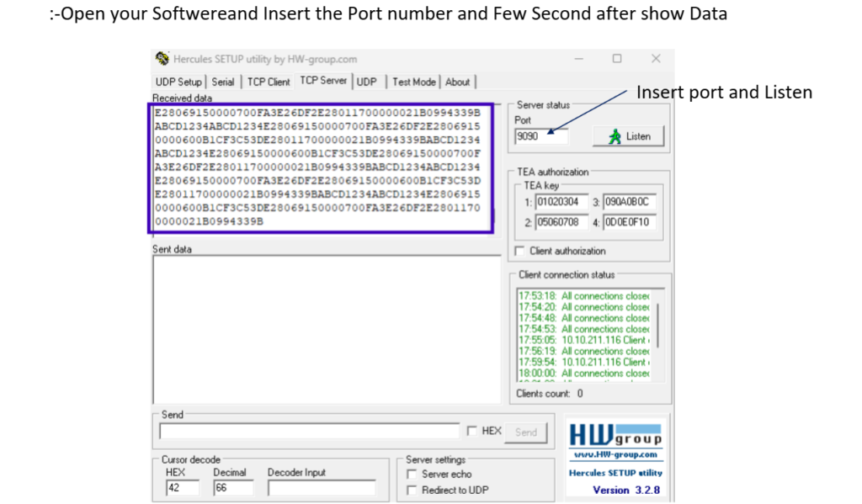
Task: Click the Version 3.2.8 text
Action: (626, 490)
